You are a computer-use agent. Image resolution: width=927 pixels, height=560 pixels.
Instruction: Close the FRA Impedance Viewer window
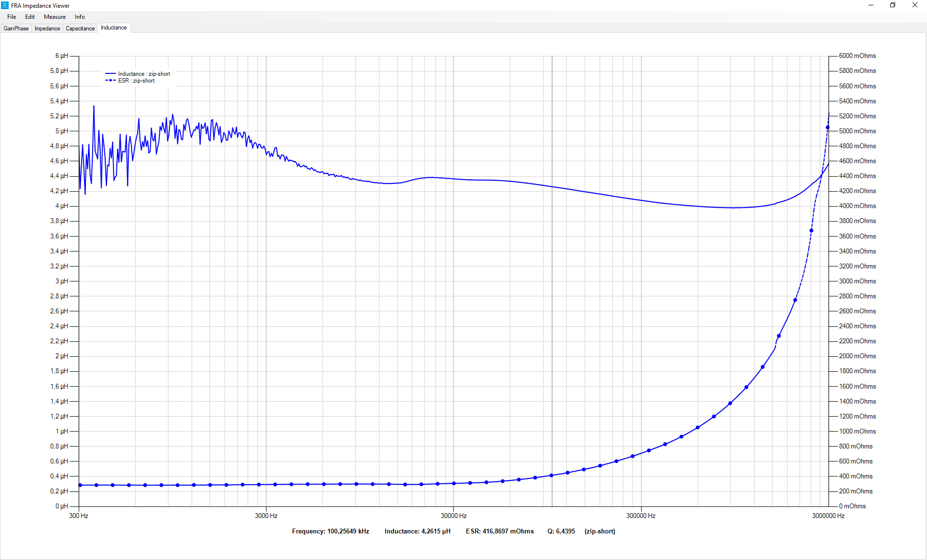coord(915,5)
